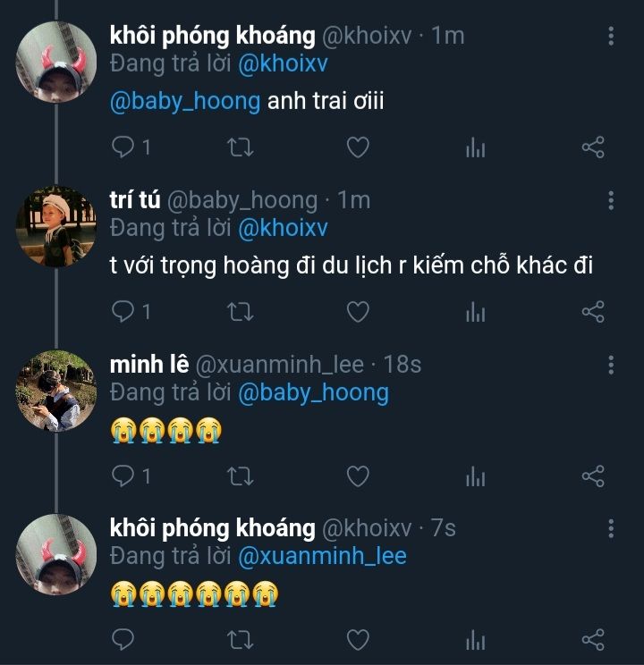Open minh lê's avatar photo
Viewport: 644px width, 665px height.
click(x=55, y=391)
